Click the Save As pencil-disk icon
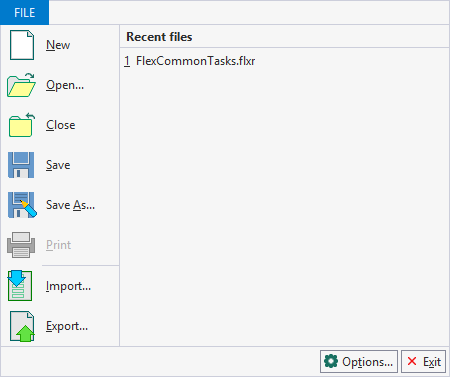Image resolution: width=450 pixels, height=377 pixels. click(22, 205)
